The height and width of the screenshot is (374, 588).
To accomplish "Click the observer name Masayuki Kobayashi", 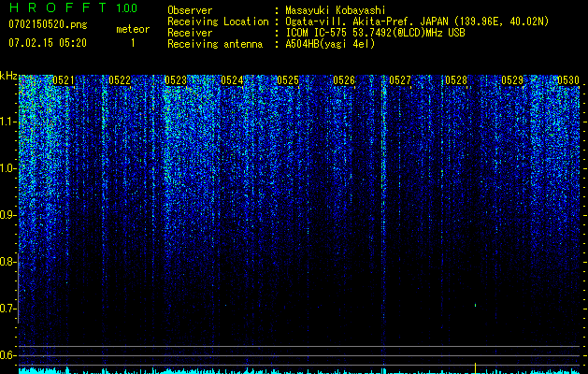I will pyautogui.click(x=336, y=10).
